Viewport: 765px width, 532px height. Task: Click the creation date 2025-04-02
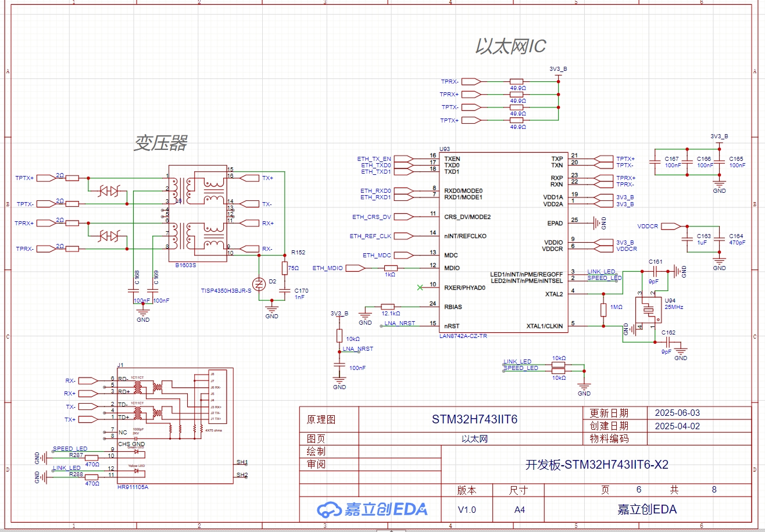coord(677,426)
